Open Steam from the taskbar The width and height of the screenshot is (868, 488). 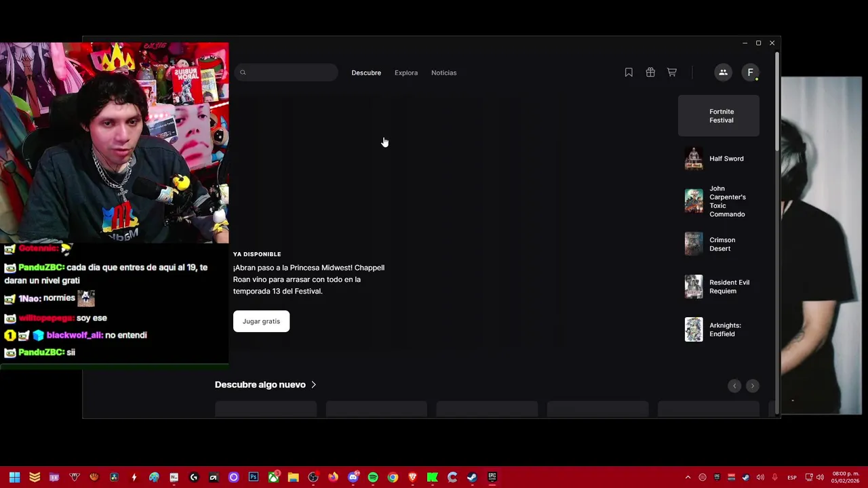(x=472, y=477)
